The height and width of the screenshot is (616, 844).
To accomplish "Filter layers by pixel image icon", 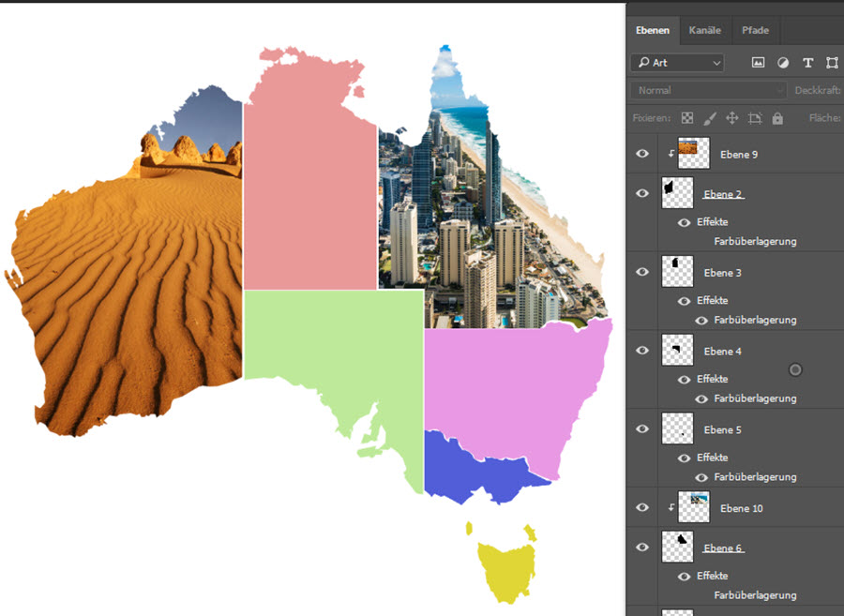I will [x=758, y=63].
